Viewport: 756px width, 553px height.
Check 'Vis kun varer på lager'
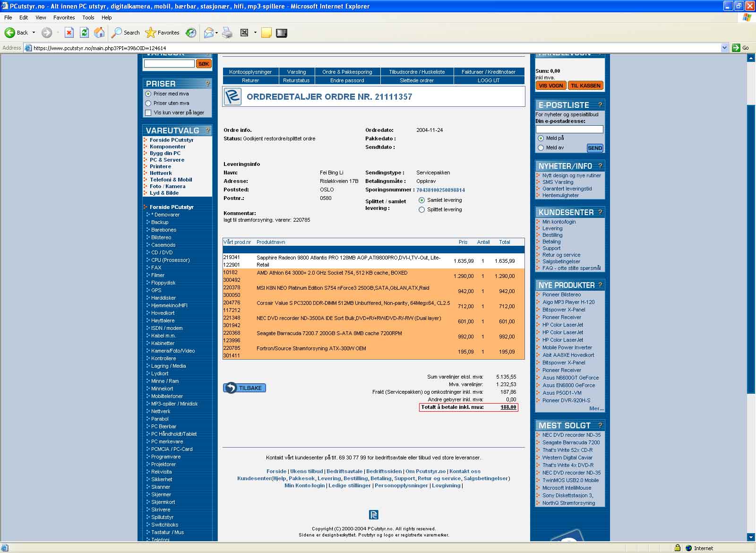(148, 112)
